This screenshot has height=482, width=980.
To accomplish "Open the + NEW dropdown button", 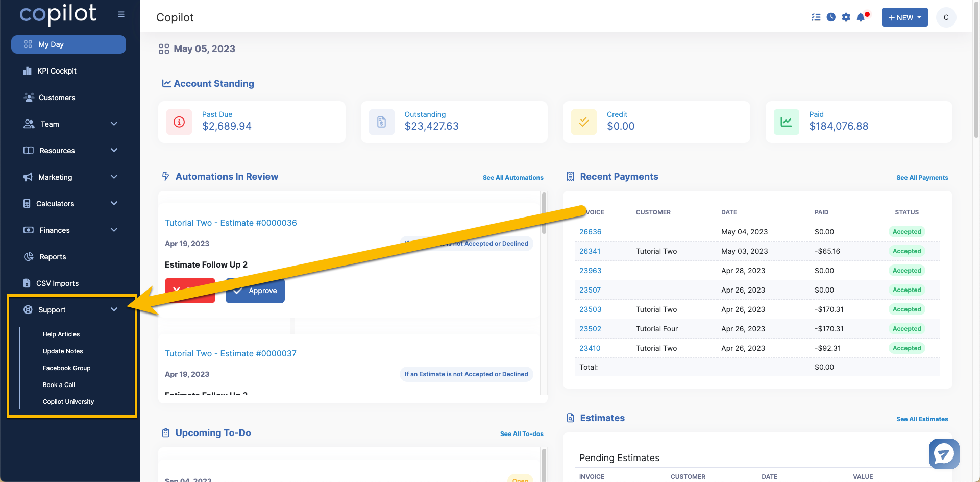I will (904, 17).
